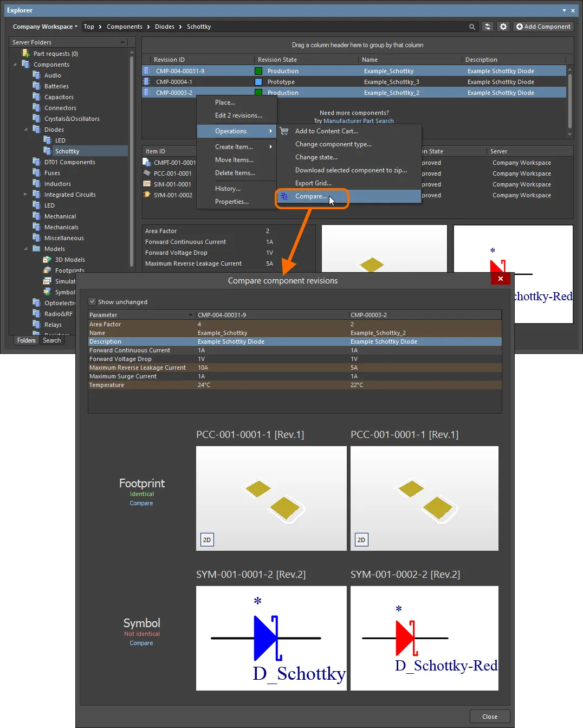The image size is (583, 728).
Task: Select Export Grid... menu entry
Action: coord(349,183)
